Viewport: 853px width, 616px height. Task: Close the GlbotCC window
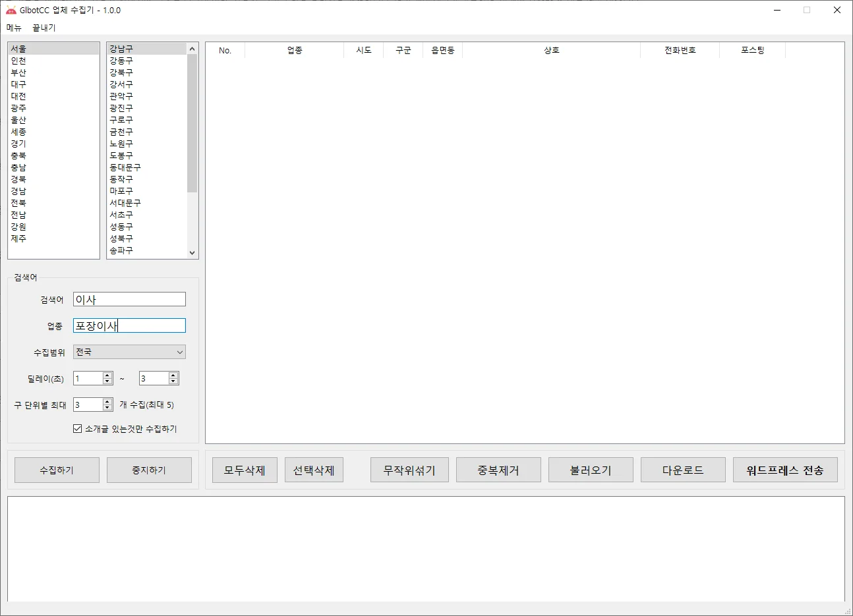(837, 10)
